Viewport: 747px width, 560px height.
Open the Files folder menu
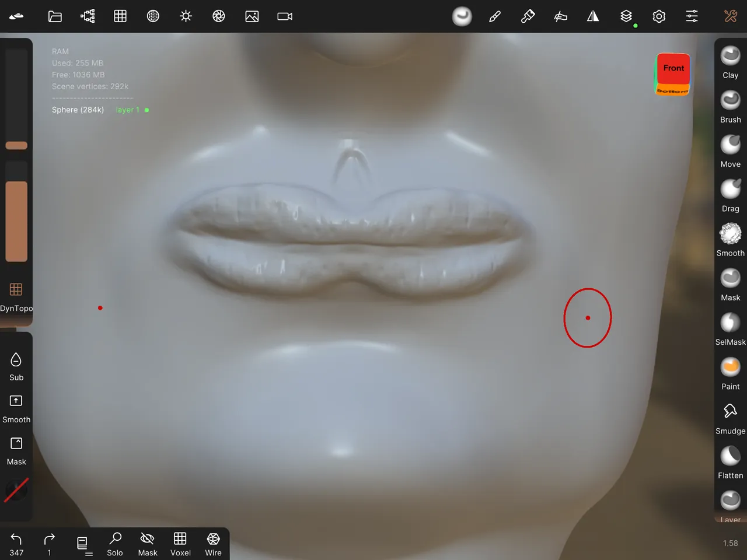(55, 16)
